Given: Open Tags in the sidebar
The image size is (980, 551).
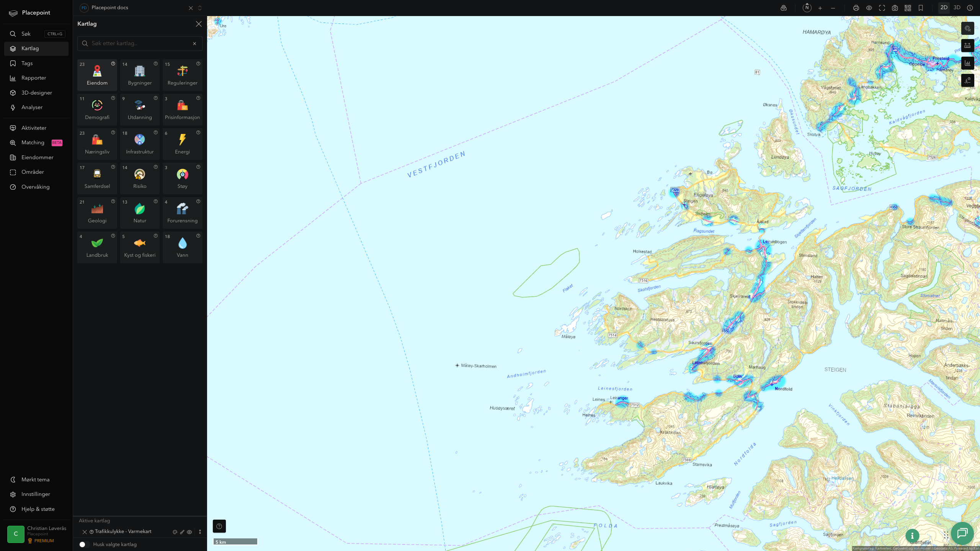Looking at the screenshot, I should 36,64.
